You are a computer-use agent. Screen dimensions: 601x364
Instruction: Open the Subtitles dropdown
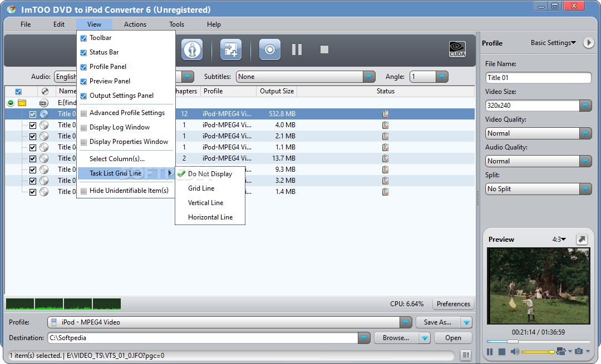coord(369,77)
